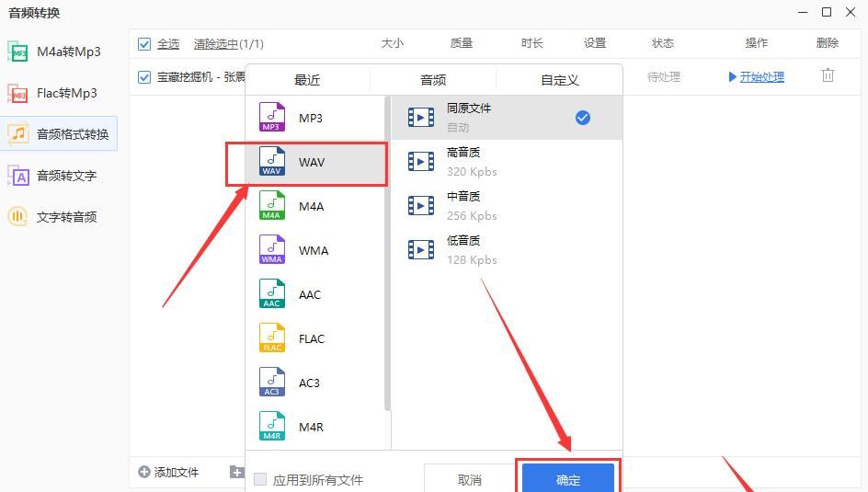Select the 高音质 320 Kpbs preset icon
The height and width of the screenshot is (492, 868).
(421, 162)
